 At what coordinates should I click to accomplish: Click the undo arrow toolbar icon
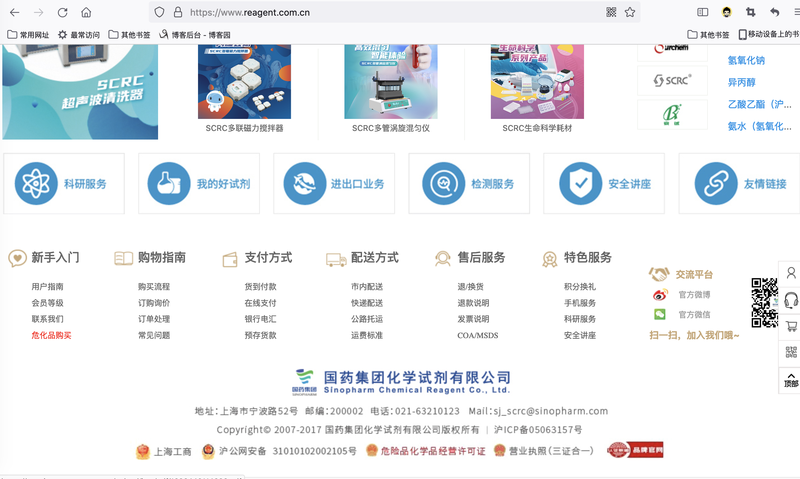click(x=774, y=12)
